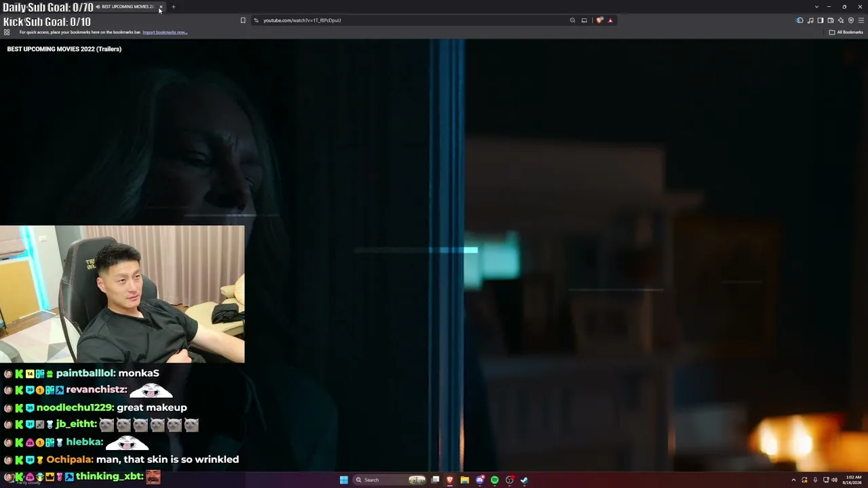Open the VPN shield icon
The height and width of the screenshot is (488, 868).
pos(851,20)
